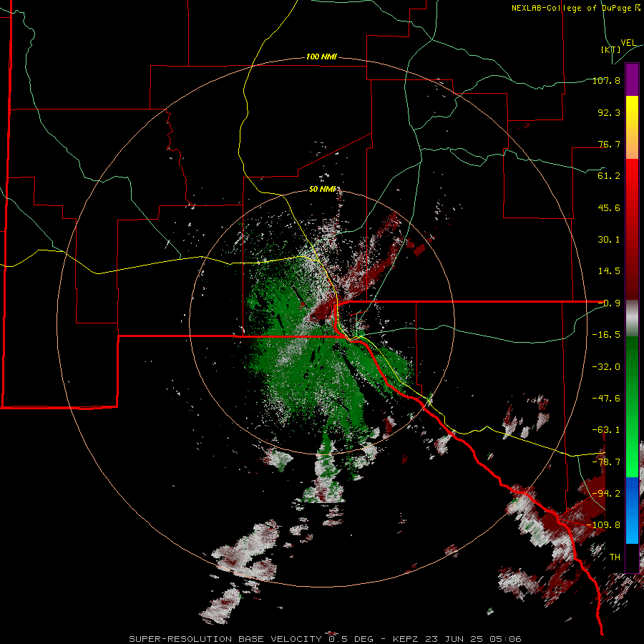Pick the yellow-orange segment of velocity scale
Screen dimensions: 644x644
pos(632,127)
